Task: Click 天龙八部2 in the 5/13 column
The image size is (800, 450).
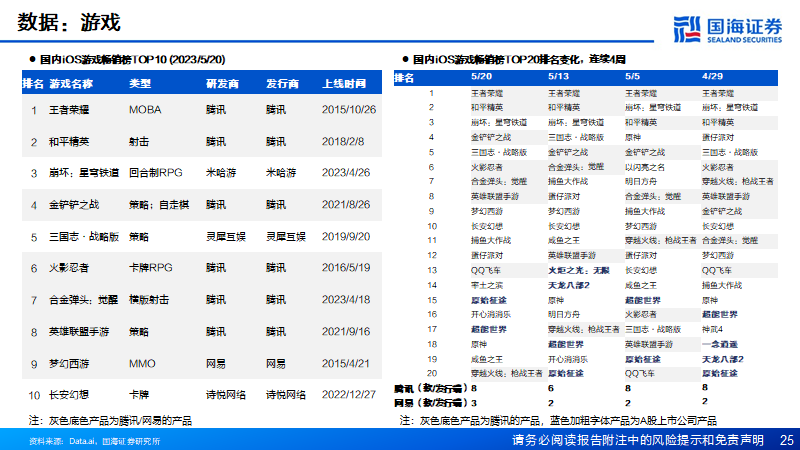Action: [x=569, y=285]
